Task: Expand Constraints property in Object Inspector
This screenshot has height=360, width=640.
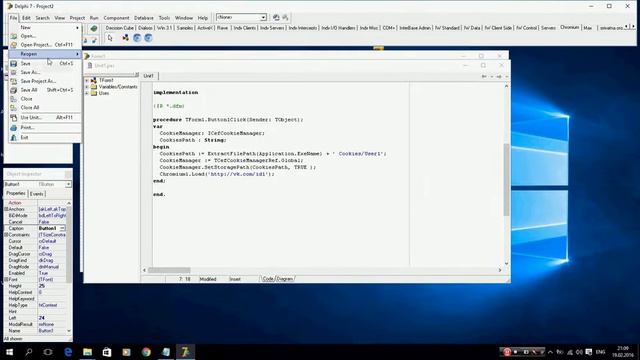Action: [6, 235]
